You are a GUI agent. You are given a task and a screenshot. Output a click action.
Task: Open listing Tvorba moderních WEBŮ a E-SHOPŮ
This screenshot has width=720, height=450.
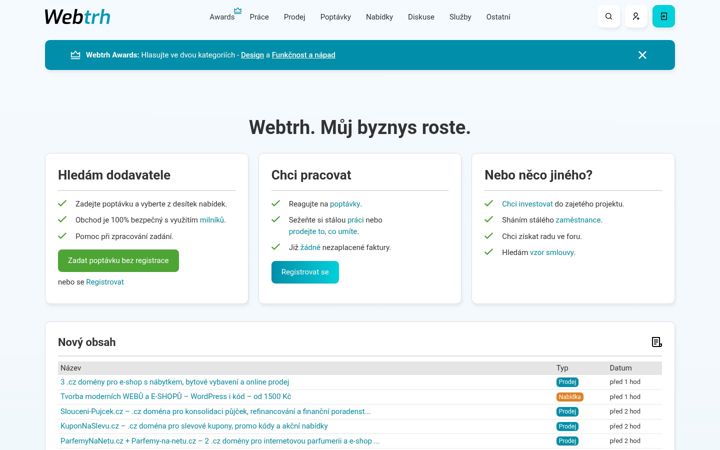176,397
